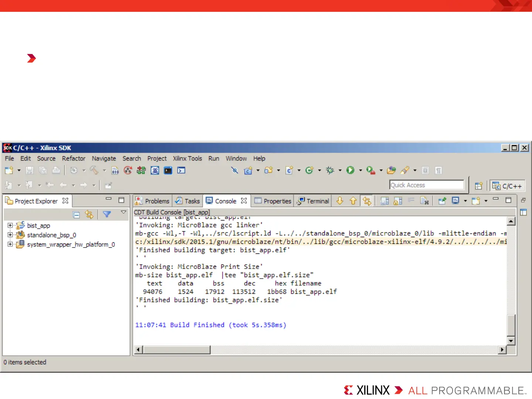Click the Build (hammer) toolbar icon
532x399 pixels.
pyautogui.click(x=94, y=170)
